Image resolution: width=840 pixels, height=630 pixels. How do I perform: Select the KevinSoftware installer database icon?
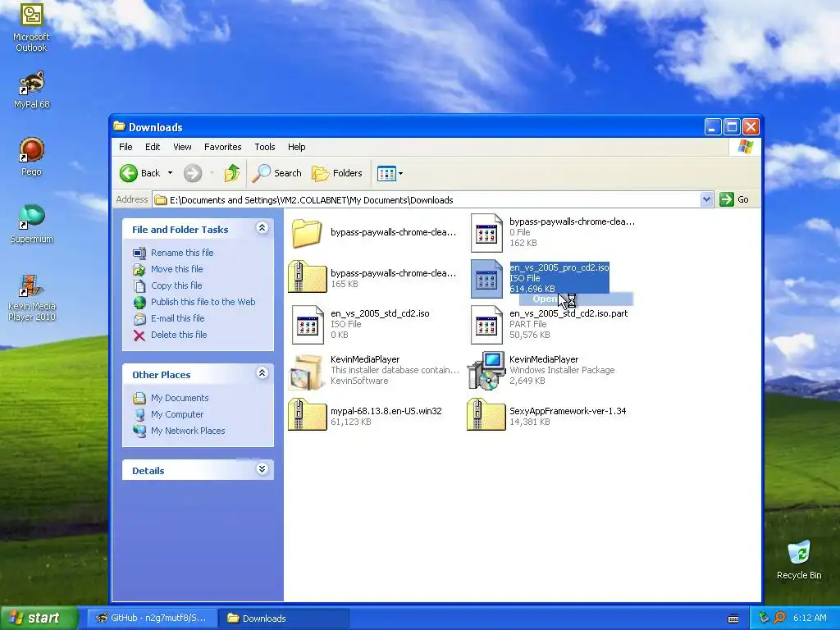pyautogui.click(x=307, y=371)
